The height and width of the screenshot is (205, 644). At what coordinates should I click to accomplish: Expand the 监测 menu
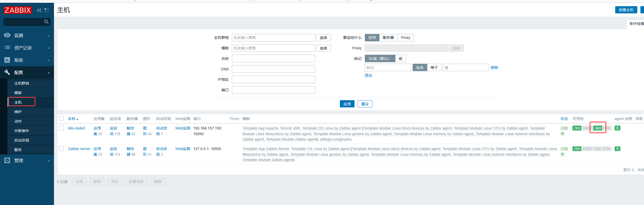(x=27, y=35)
